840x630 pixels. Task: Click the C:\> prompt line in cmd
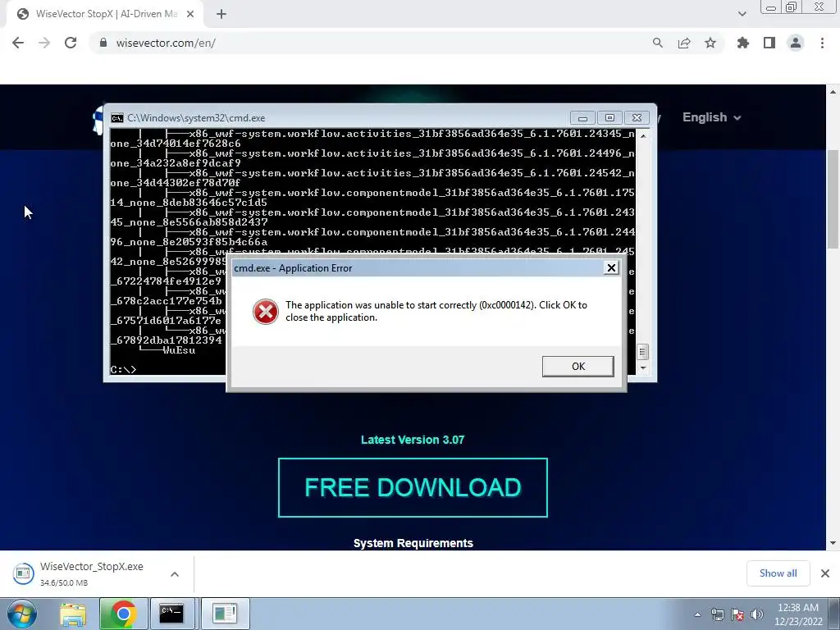coord(124,370)
